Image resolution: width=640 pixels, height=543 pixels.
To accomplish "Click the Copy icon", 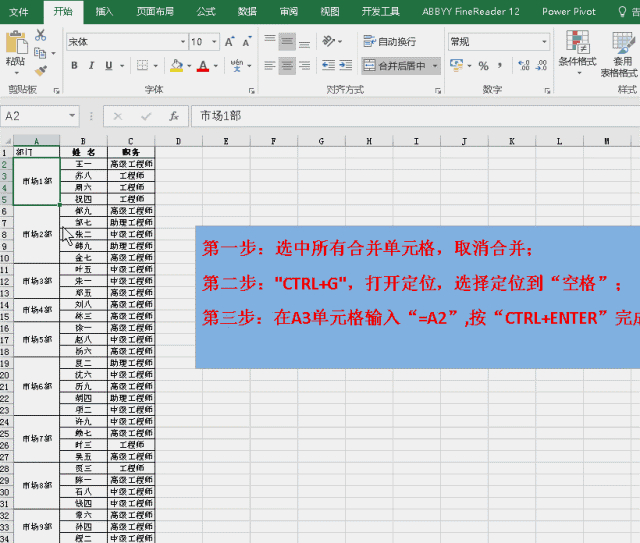I will (x=40, y=53).
